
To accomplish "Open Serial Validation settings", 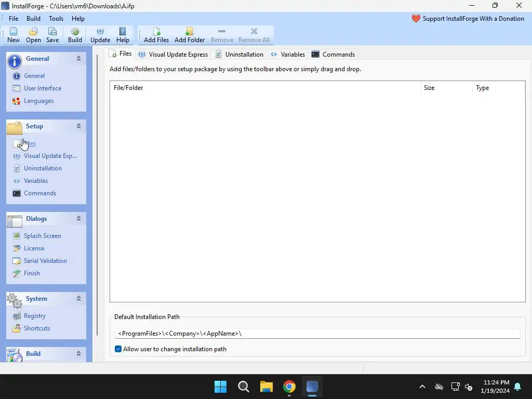I will coord(45,261).
